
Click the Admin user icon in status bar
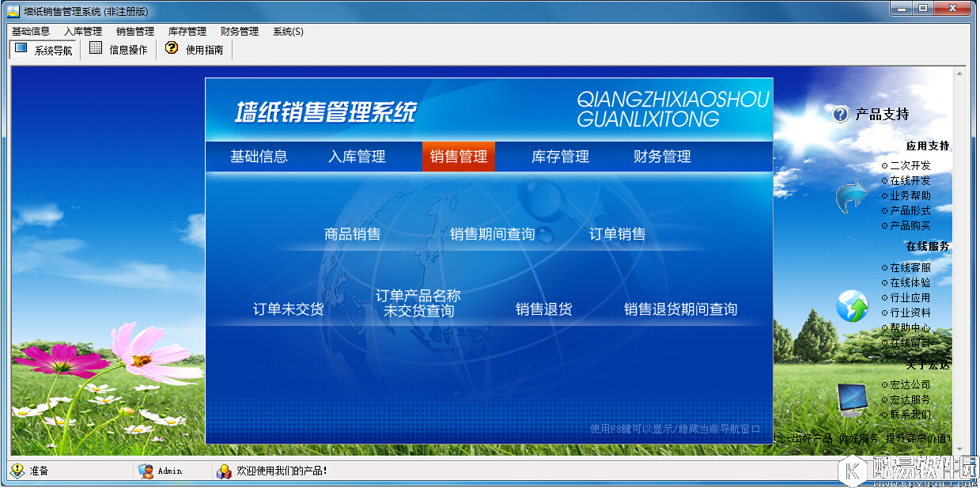pyautogui.click(x=146, y=471)
